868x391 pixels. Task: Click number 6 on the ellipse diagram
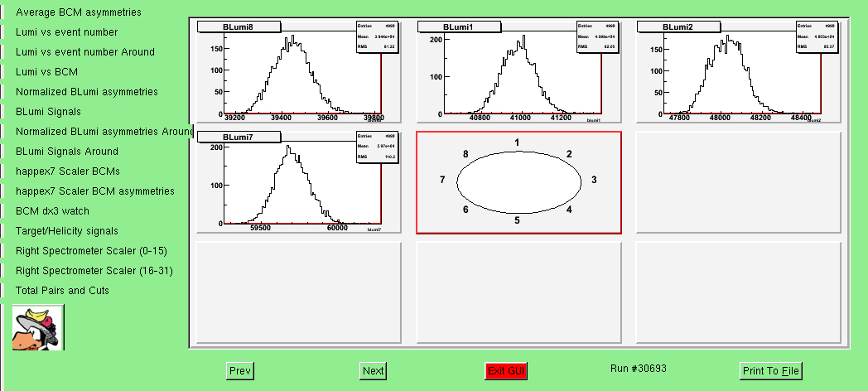point(465,210)
